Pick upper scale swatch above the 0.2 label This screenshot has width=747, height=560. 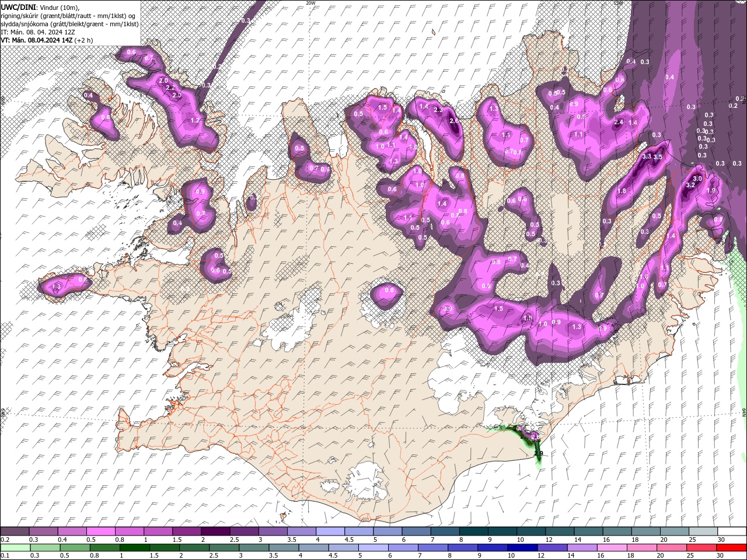tap(15, 531)
